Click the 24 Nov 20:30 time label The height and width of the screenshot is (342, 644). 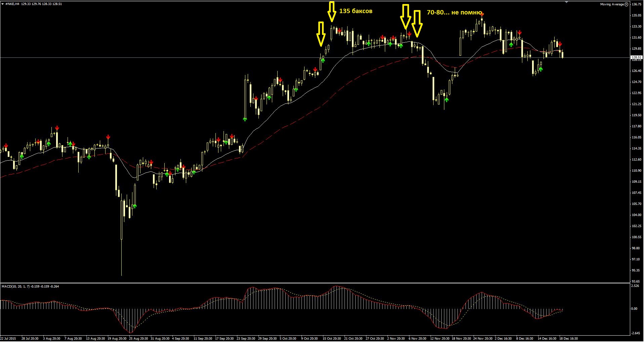click(483, 339)
